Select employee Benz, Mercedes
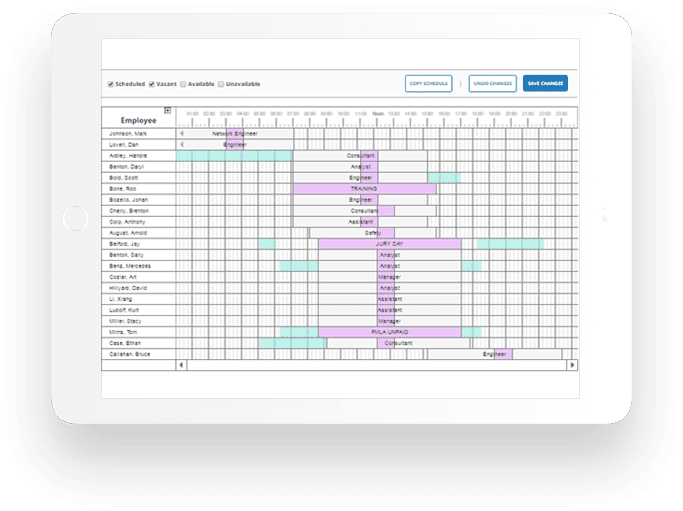This screenshot has width=683, height=511. click(x=130, y=266)
